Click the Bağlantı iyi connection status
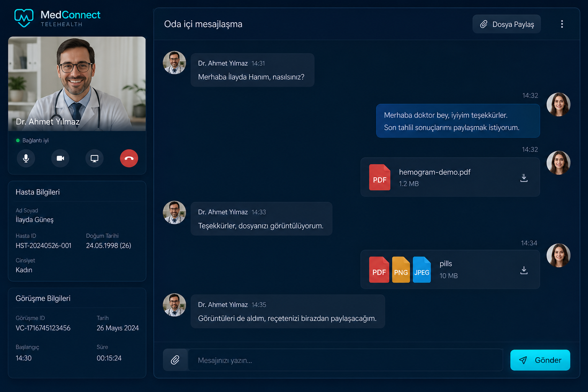Screen dimensions: 588x392 (x=32, y=140)
